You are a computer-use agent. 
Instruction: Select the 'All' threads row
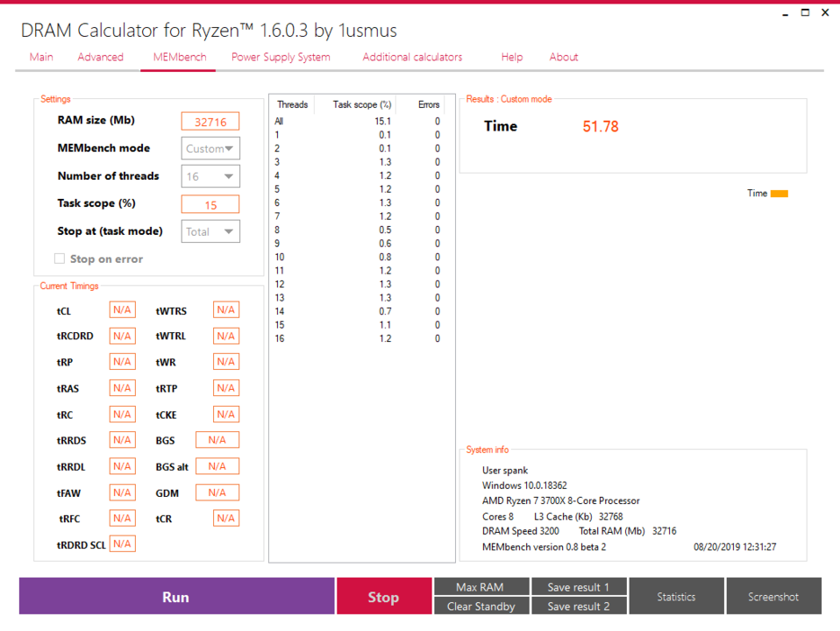pos(358,121)
